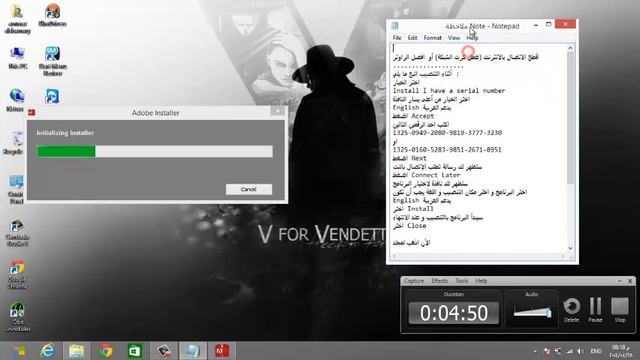Open the Action Center flag tray icon

[x=547, y=351]
